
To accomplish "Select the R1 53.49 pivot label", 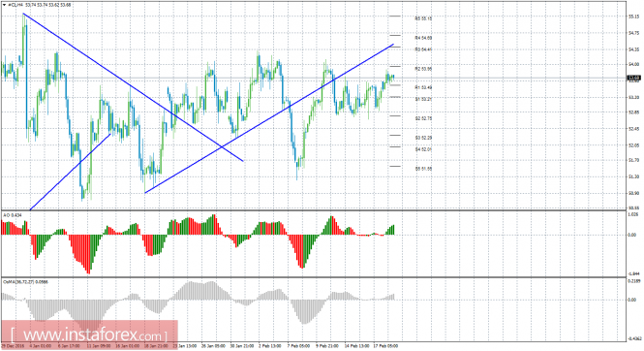I will (x=423, y=87).
